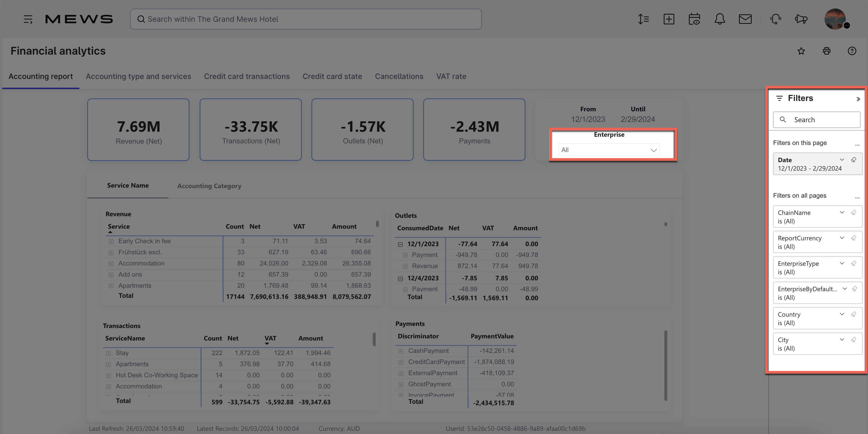
Task: Focus the Filters pane Search field
Action: [x=816, y=119]
